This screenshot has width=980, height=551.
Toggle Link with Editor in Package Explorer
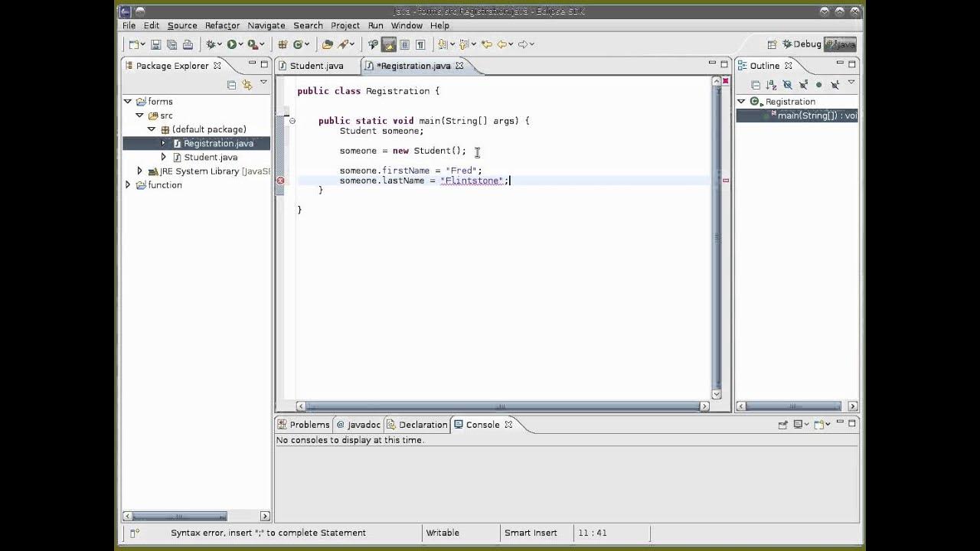pyautogui.click(x=247, y=85)
